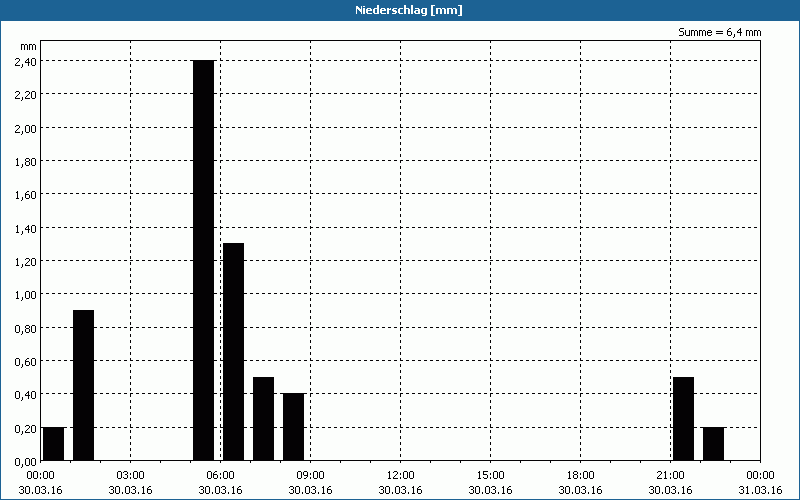Select the 0,20 mm bar after 22:00
This screenshot has width=800, height=500.
pos(713,444)
